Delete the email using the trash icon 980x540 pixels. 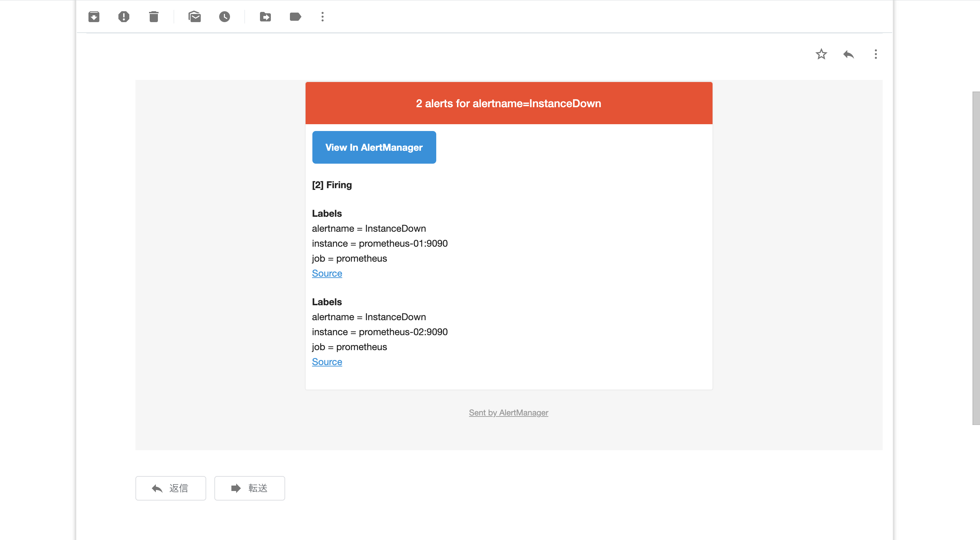pyautogui.click(x=154, y=17)
